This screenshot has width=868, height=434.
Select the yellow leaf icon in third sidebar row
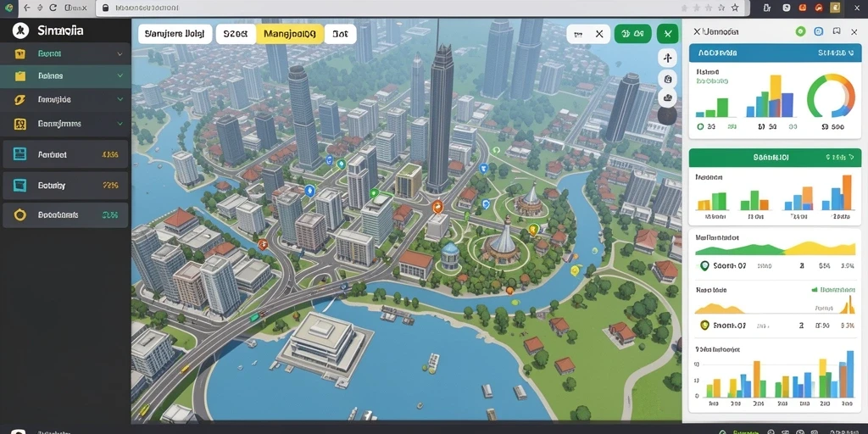[x=20, y=100]
